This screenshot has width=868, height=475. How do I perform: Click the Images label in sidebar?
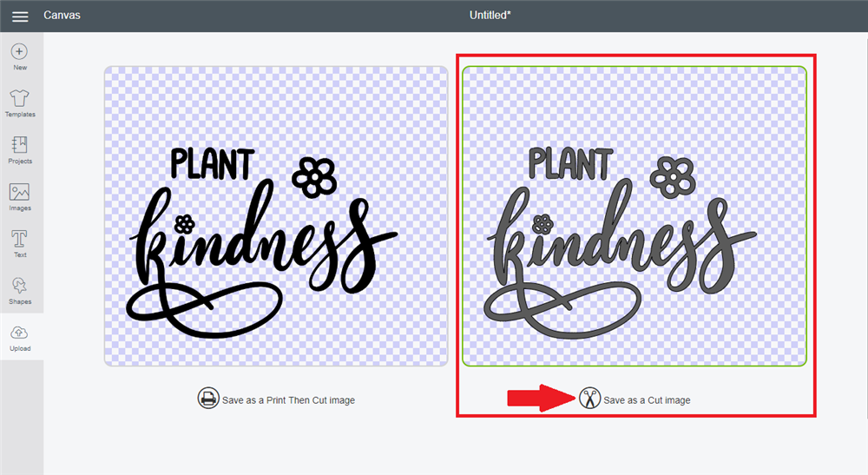click(20, 208)
